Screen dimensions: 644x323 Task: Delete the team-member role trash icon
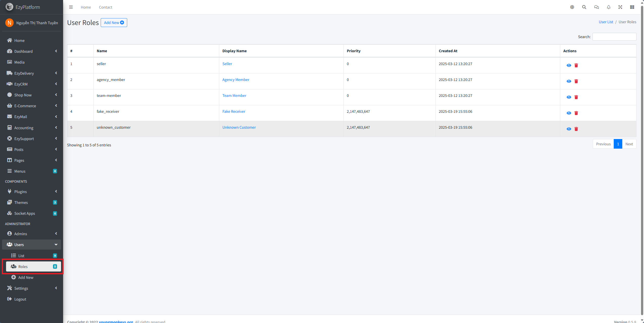point(576,97)
